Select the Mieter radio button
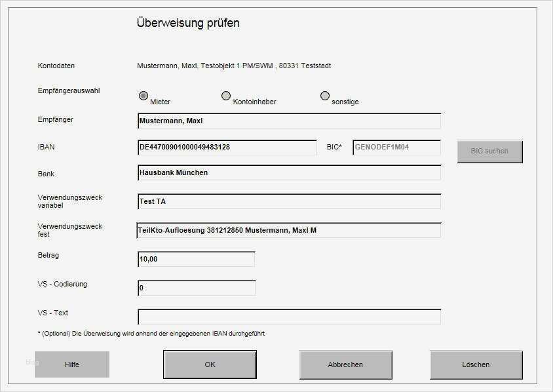The width and height of the screenshot is (553, 392). tap(142, 95)
